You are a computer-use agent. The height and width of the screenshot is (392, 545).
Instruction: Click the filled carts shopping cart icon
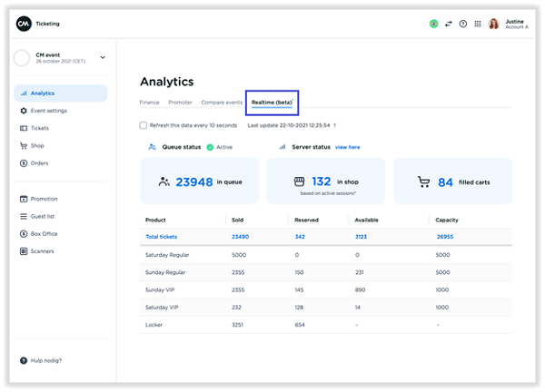(423, 181)
